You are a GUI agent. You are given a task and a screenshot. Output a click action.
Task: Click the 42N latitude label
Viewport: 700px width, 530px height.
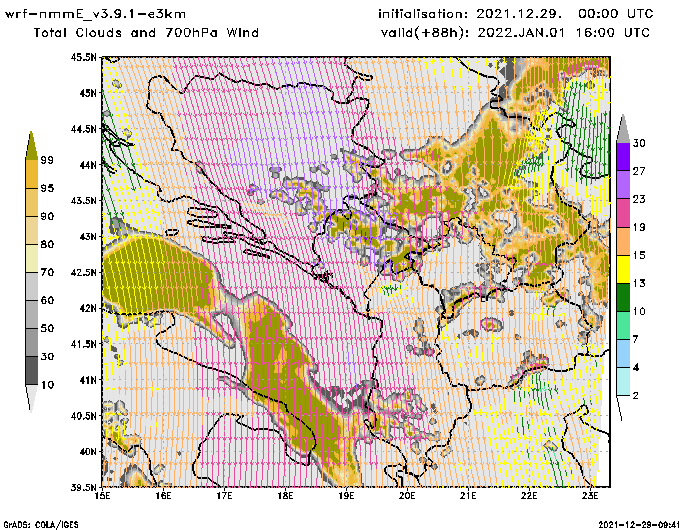tap(88, 308)
